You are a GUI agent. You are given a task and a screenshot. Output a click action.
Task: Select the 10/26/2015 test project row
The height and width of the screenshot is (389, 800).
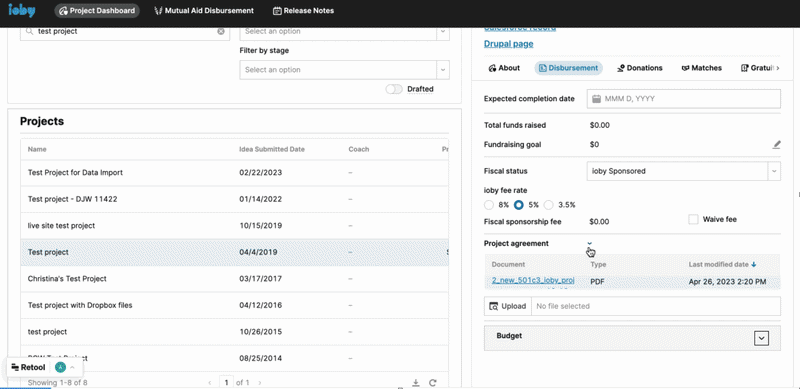[x=234, y=332]
